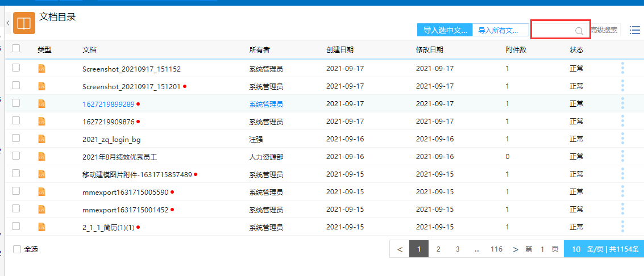
Task: Toggle the table header checkbox
Action: (16, 49)
